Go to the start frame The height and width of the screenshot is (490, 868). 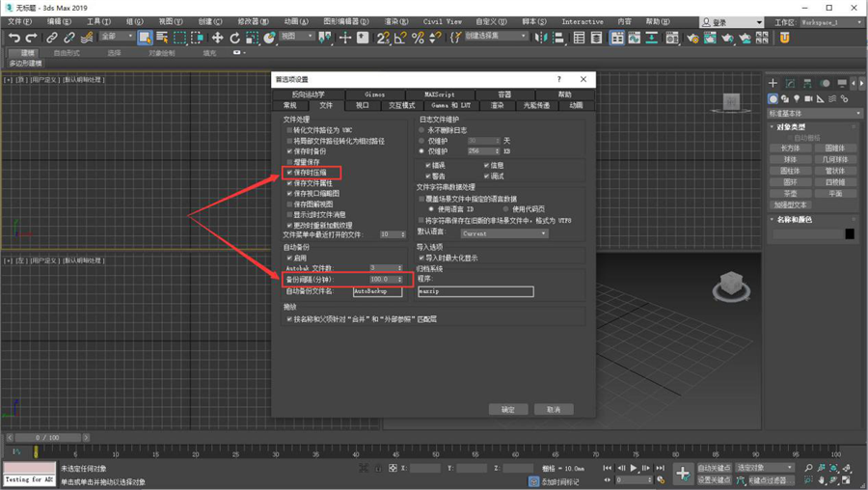[608, 468]
